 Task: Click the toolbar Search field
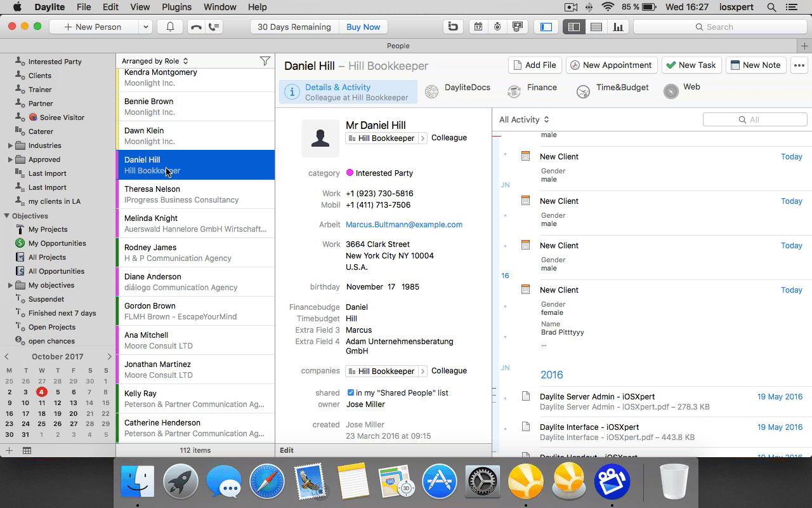coord(719,27)
